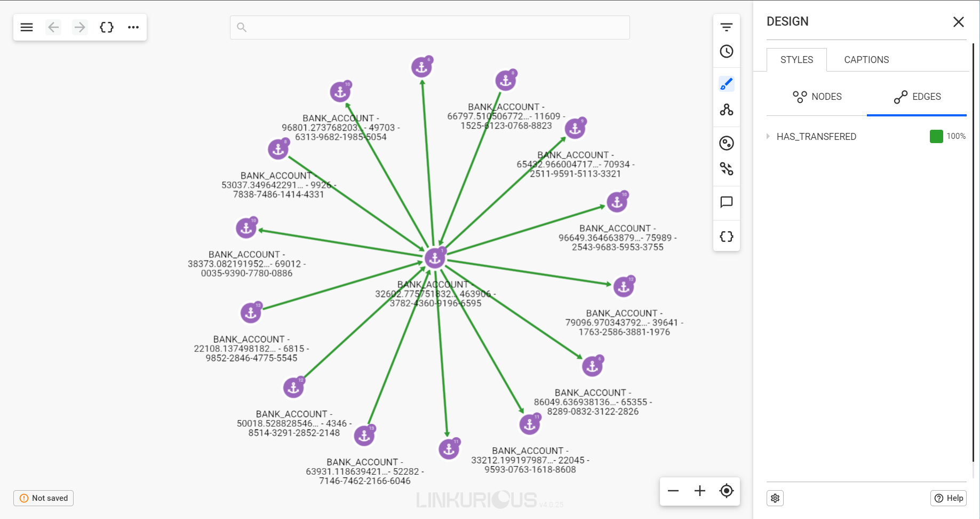Open the layout options icon
The width and height of the screenshot is (980, 519).
click(x=726, y=110)
